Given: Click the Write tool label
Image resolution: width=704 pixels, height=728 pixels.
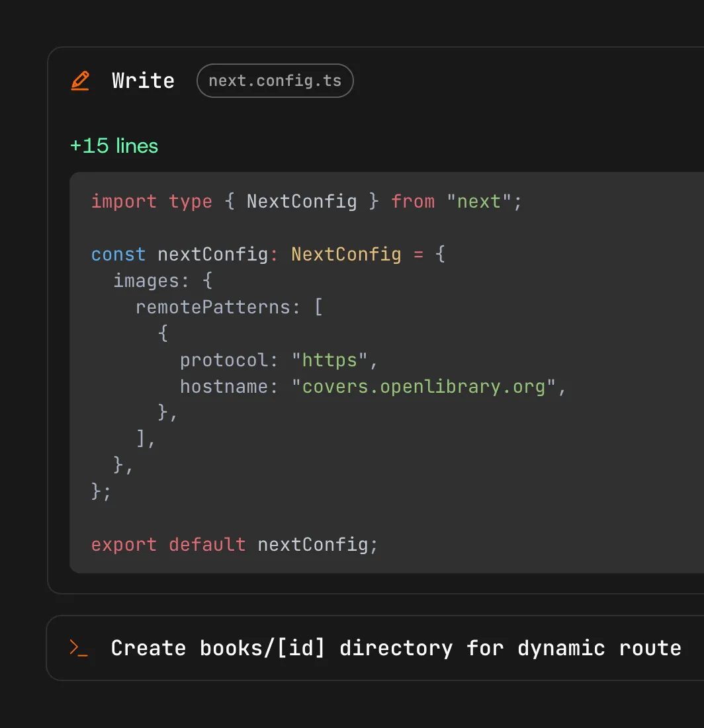Looking at the screenshot, I should [x=143, y=81].
